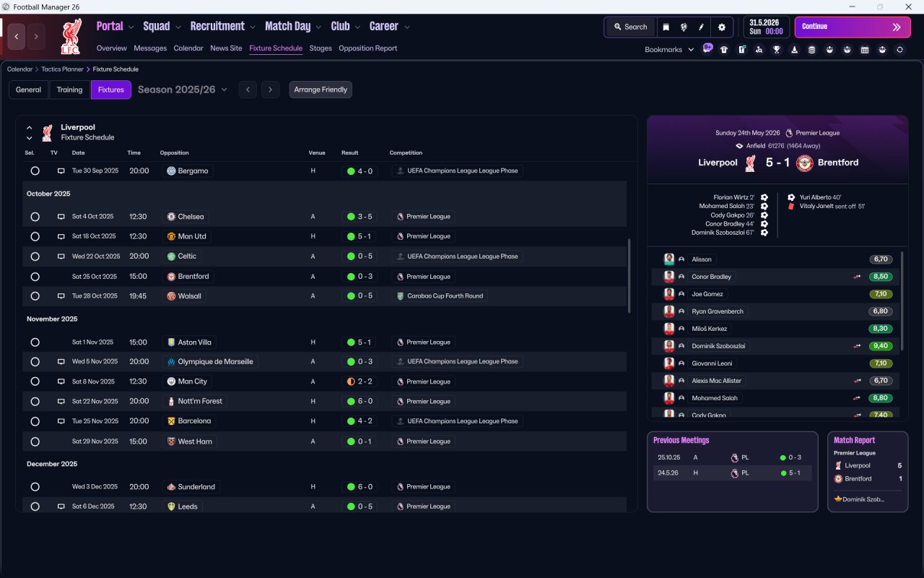924x578 pixels.
Task: Select the radio button for the Chelsea fixture
Action: pos(35,217)
